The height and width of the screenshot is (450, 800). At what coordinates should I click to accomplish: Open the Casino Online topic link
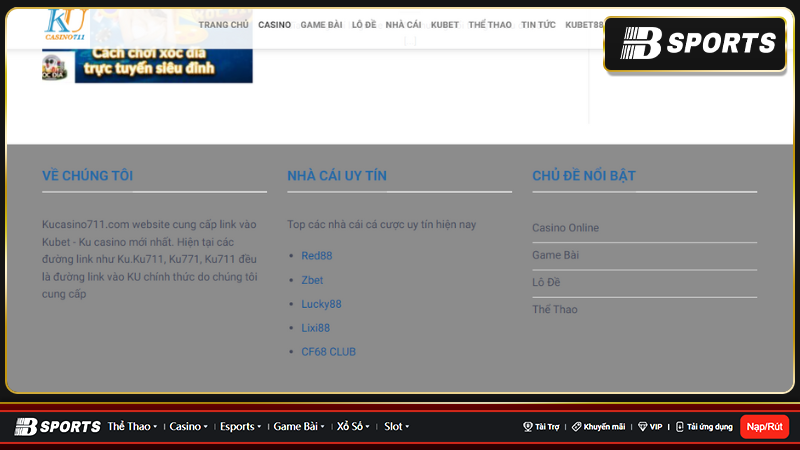[565, 228]
